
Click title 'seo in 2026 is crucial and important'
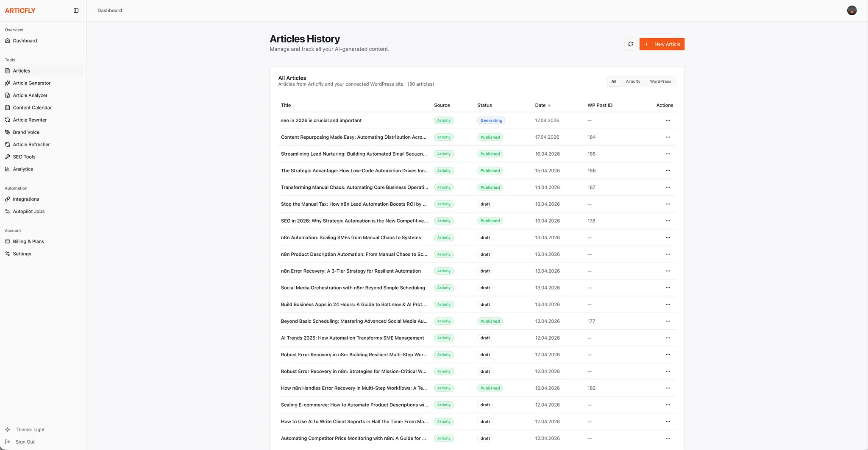coord(321,120)
